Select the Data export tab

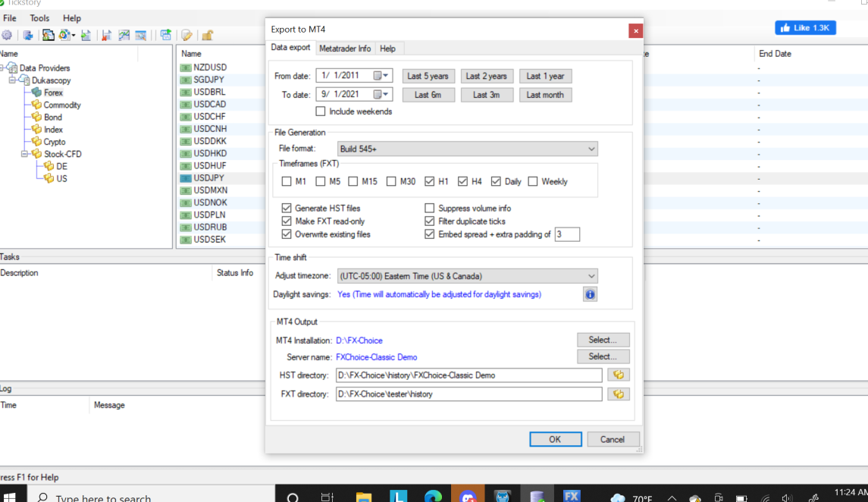pyautogui.click(x=290, y=48)
